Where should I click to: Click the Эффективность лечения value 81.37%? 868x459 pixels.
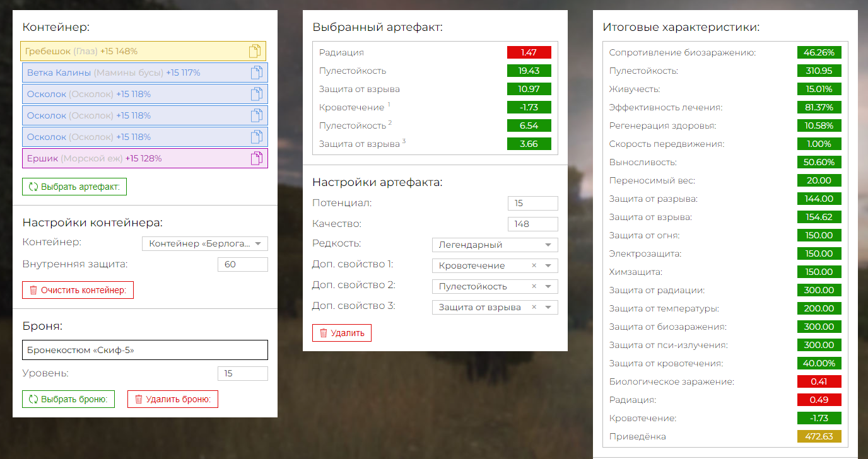pyautogui.click(x=819, y=107)
